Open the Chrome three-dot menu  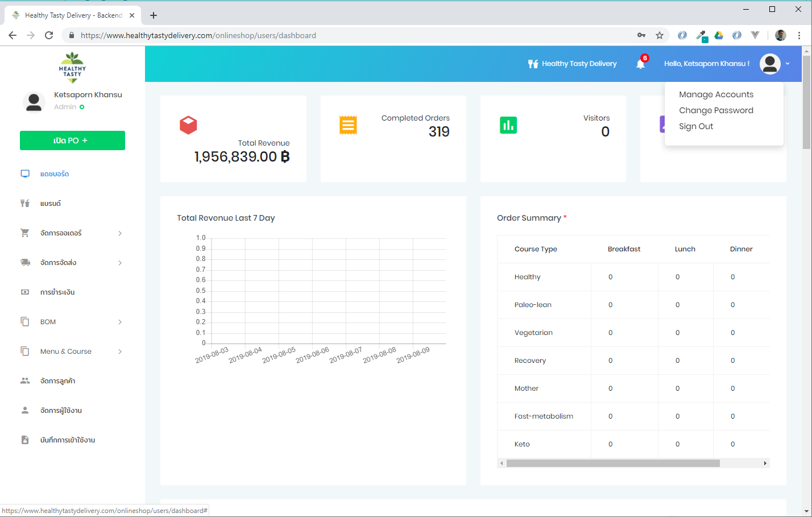(x=799, y=35)
